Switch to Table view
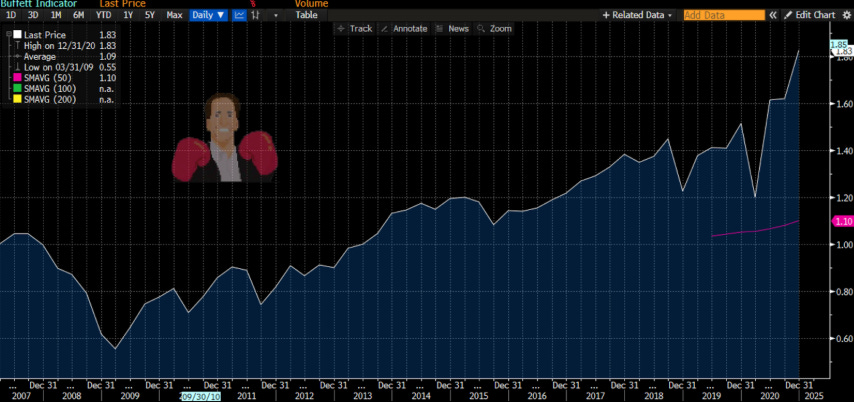This screenshot has width=854, height=402. tap(306, 15)
